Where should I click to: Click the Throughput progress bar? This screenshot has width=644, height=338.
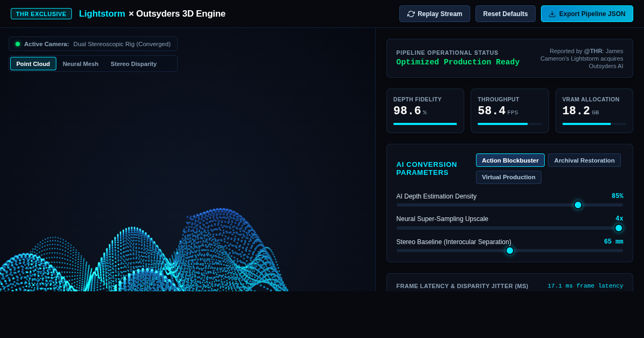pos(510,124)
